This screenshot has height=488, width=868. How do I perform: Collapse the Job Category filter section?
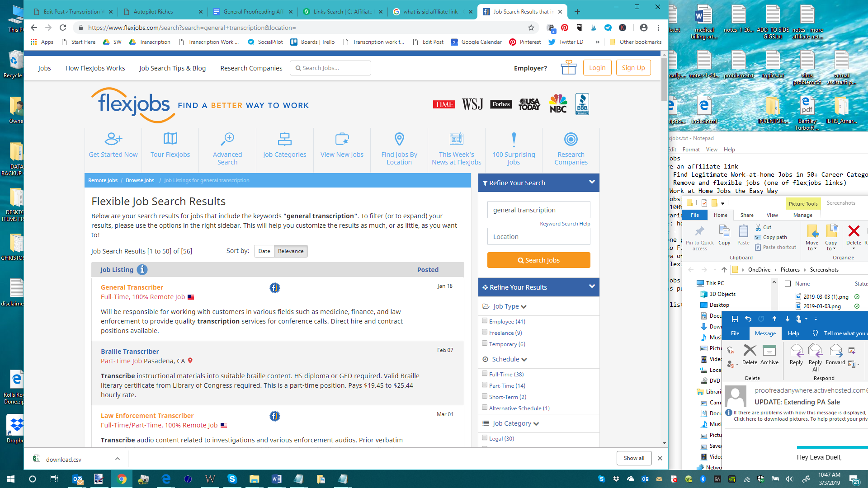(536, 424)
